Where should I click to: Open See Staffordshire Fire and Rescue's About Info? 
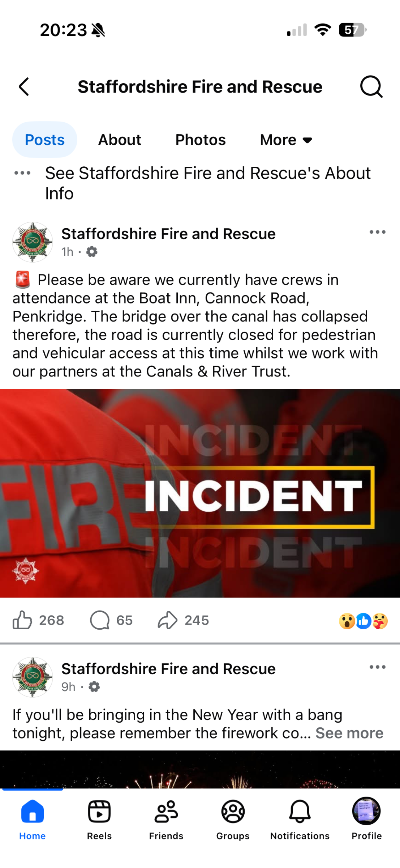click(x=208, y=183)
